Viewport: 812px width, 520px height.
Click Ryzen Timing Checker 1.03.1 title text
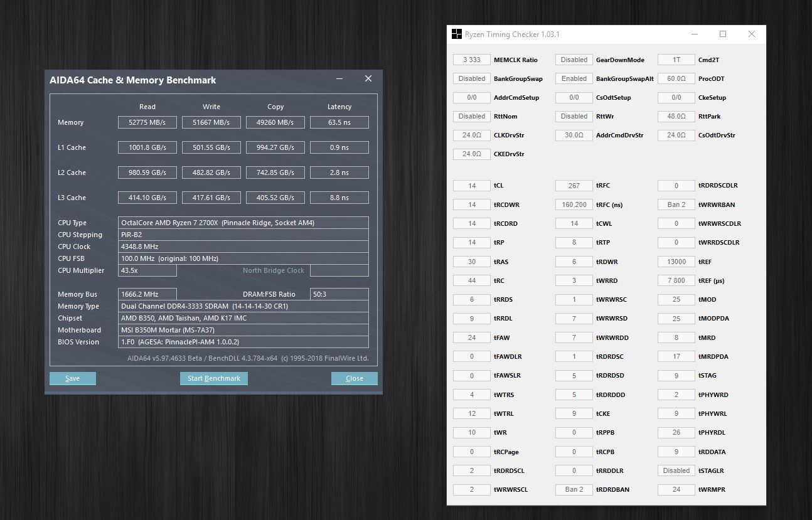coord(511,34)
